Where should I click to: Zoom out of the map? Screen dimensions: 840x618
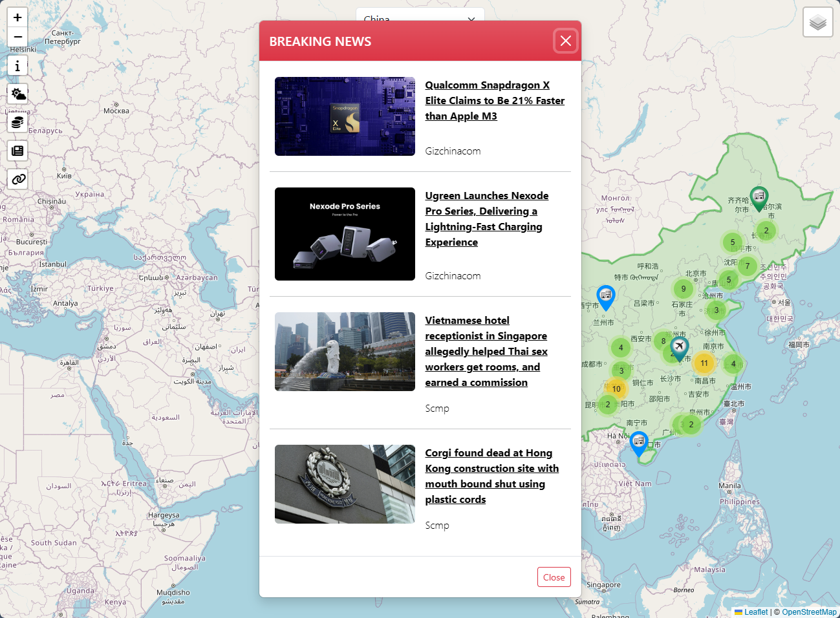coord(17,37)
